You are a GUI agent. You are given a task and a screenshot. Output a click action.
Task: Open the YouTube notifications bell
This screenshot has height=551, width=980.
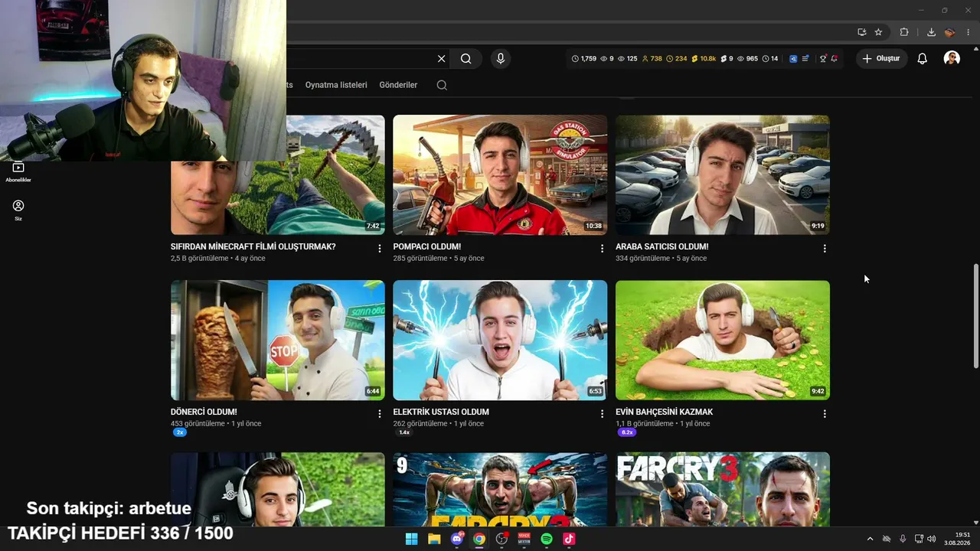(x=923, y=59)
